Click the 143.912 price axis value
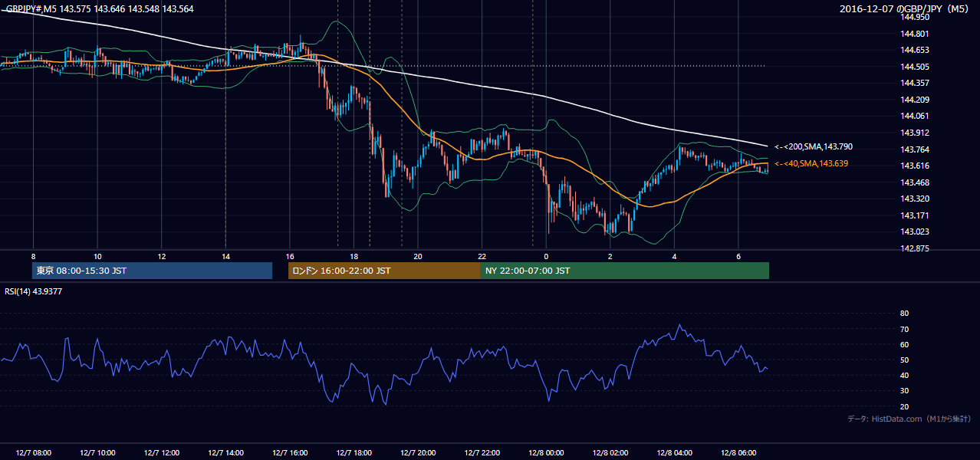The image size is (980, 460). [x=913, y=133]
